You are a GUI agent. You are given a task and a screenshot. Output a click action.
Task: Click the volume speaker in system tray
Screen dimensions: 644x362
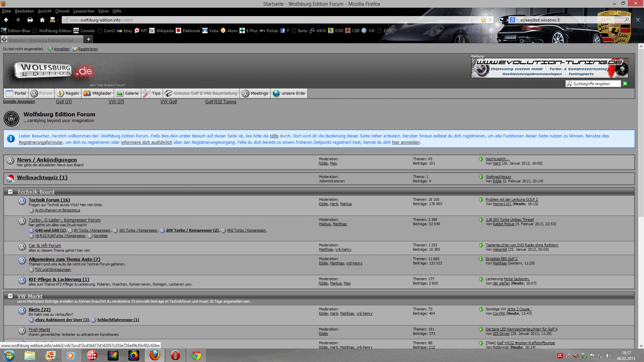[608, 356]
